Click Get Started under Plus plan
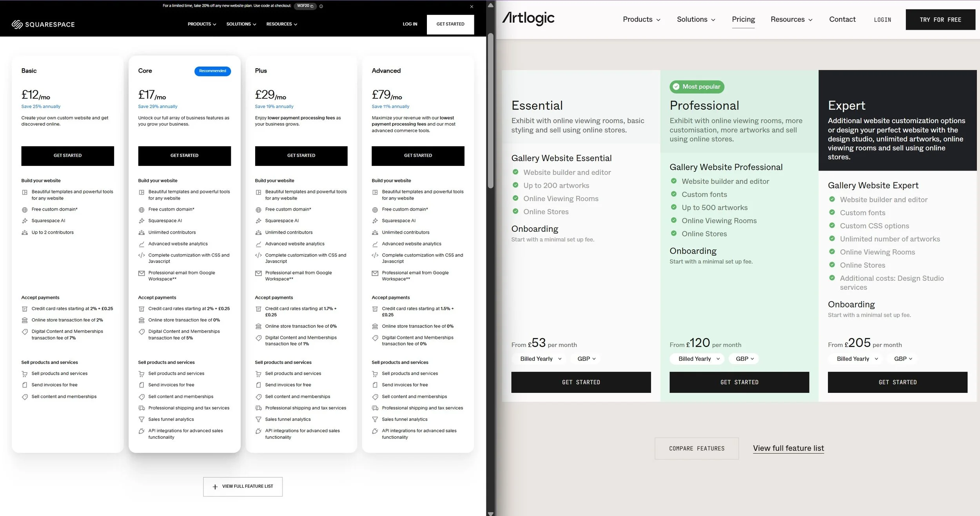 (301, 156)
